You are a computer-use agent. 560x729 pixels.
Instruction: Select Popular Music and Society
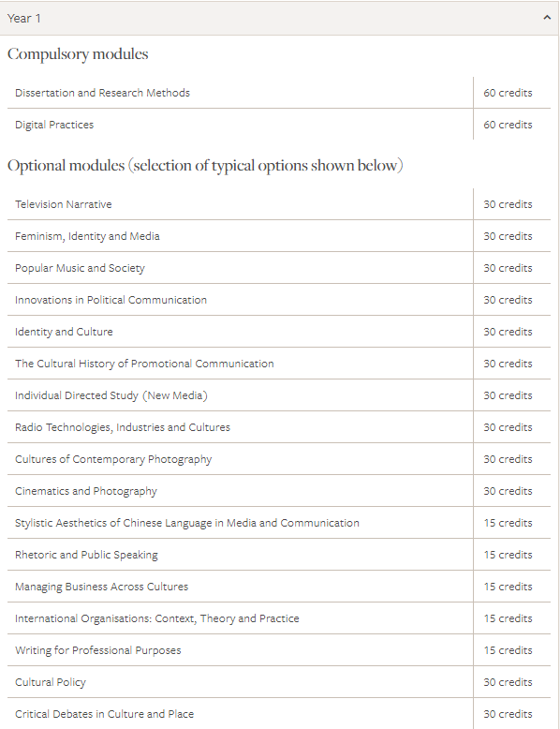click(x=80, y=268)
